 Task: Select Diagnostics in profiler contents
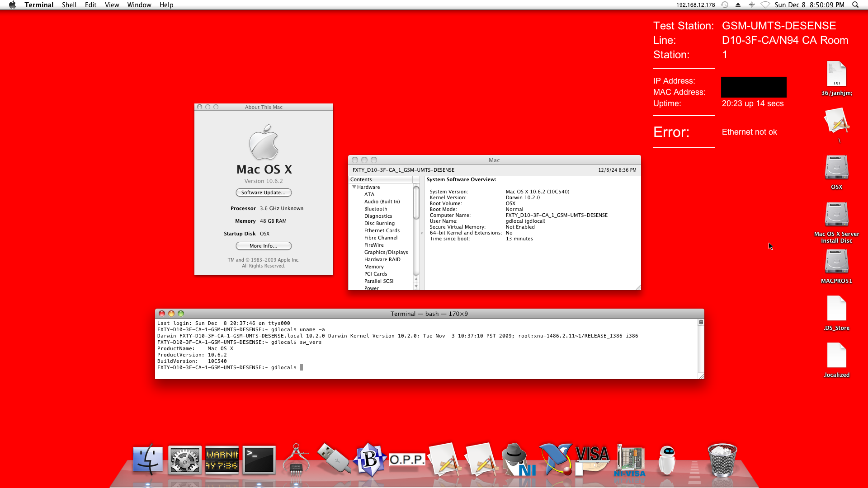(x=378, y=216)
